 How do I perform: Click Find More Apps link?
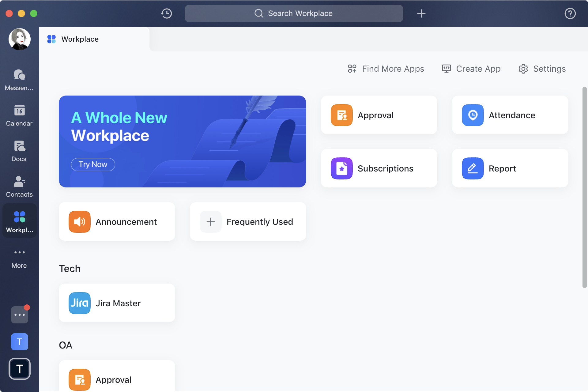(386, 69)
